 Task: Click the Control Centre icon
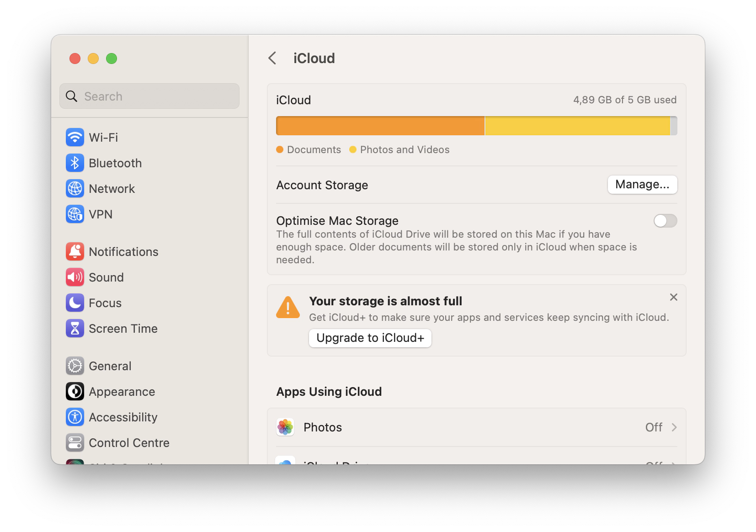coord(75,442)
